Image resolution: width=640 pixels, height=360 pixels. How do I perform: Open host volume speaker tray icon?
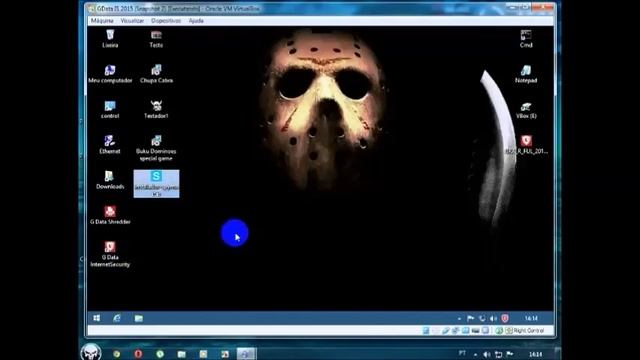pyautogui.click(x=487, y=354)
